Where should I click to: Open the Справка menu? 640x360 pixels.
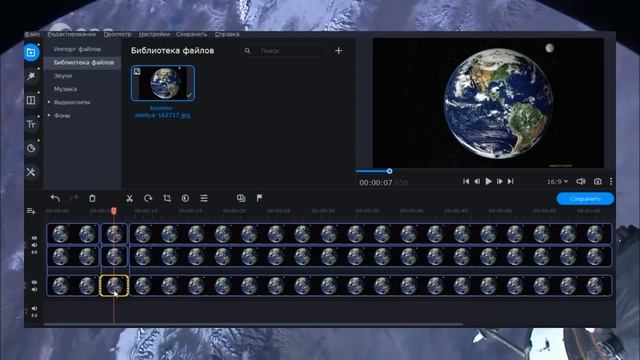tap(227, 34)
